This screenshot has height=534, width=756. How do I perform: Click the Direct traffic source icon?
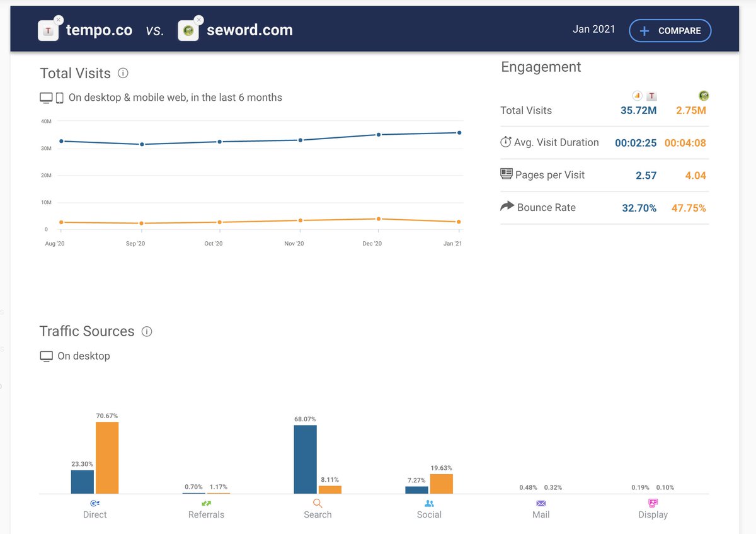coord(94,503)
